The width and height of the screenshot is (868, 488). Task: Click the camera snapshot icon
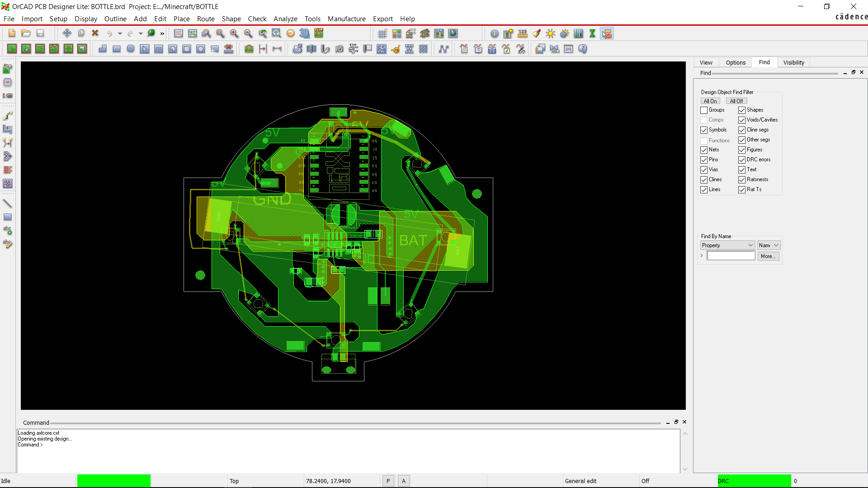pos(340,49)
